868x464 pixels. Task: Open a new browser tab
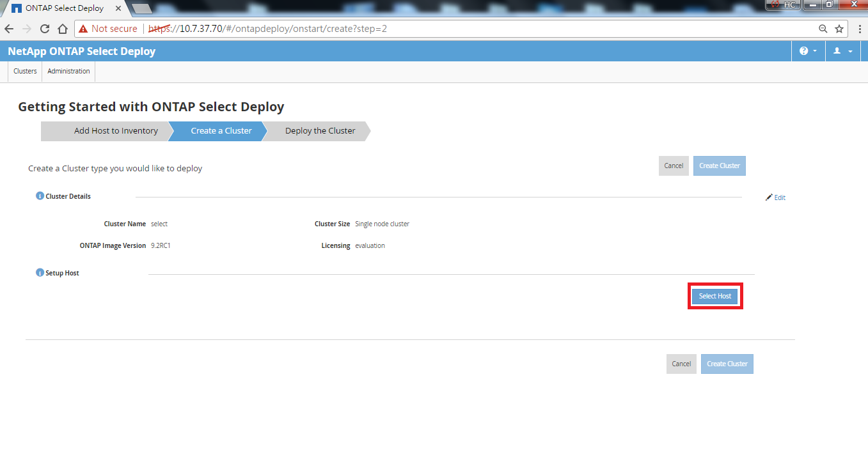click(x=141, y=9)
